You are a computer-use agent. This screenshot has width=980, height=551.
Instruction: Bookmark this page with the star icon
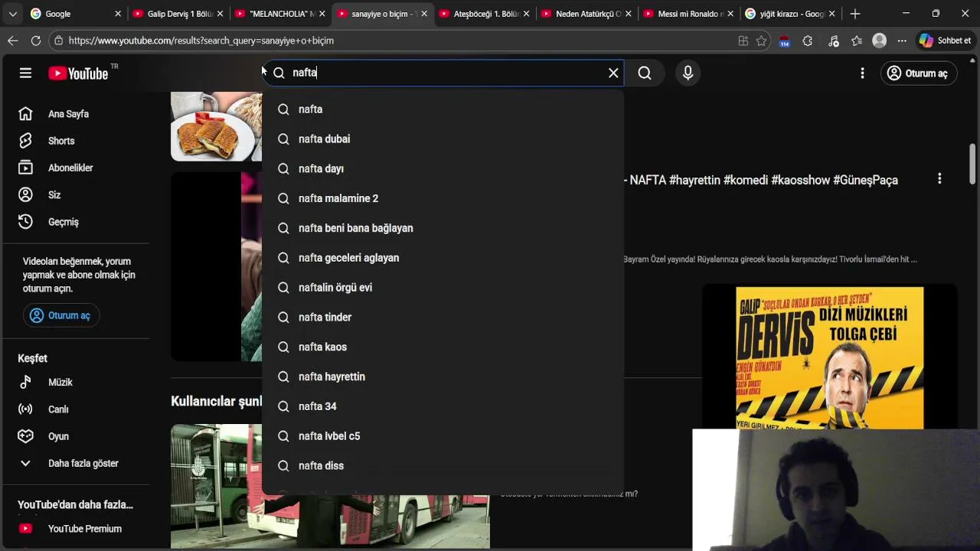click(x=761, y=41)
